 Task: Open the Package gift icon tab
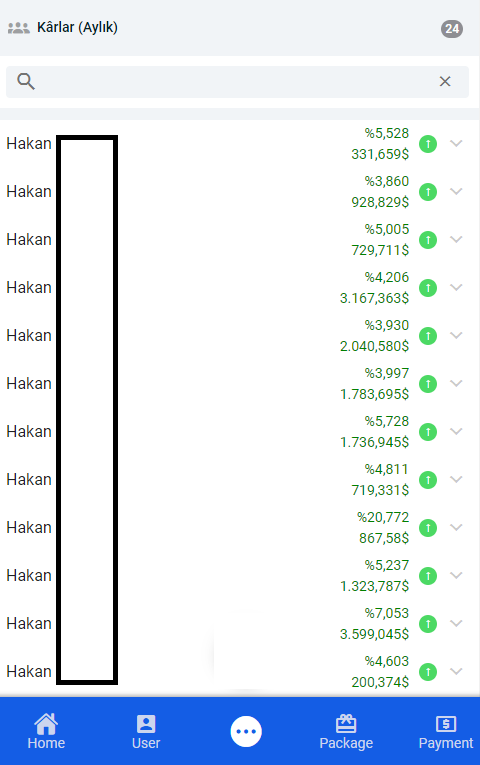coord(346,724)
